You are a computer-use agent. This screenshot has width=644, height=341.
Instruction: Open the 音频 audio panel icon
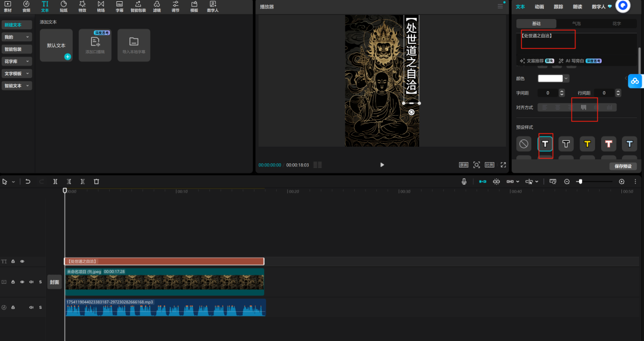pyautogui.click(x=26, y=6)
